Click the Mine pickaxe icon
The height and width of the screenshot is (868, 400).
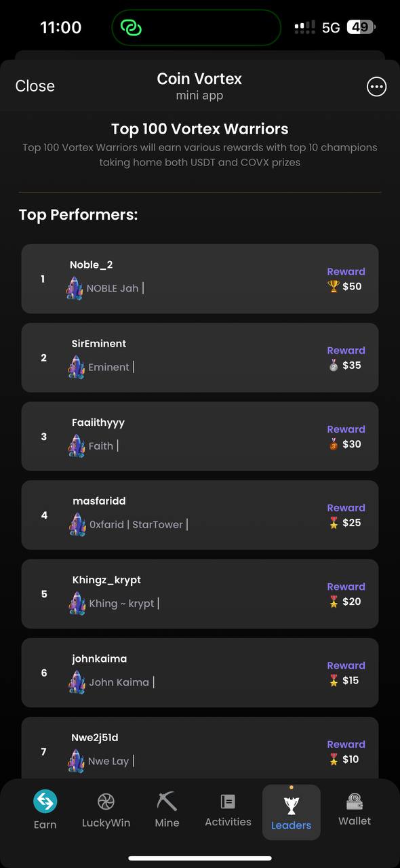[x=167, y=802]
